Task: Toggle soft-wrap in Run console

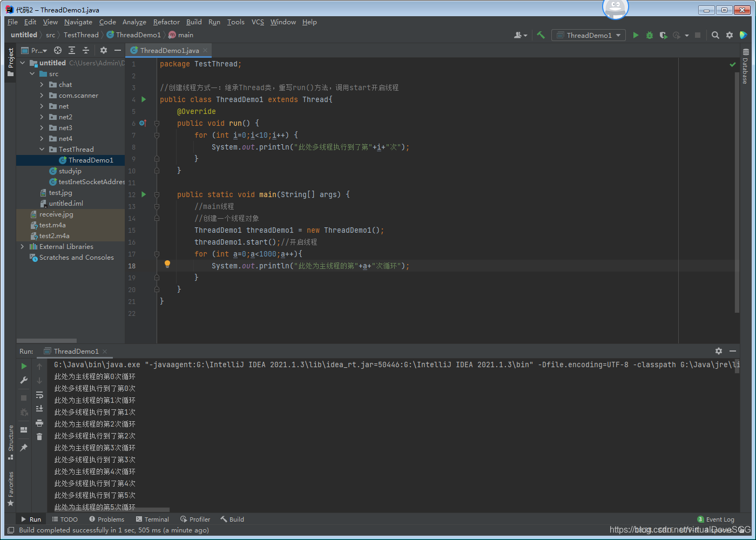Action: pos(39,395)
